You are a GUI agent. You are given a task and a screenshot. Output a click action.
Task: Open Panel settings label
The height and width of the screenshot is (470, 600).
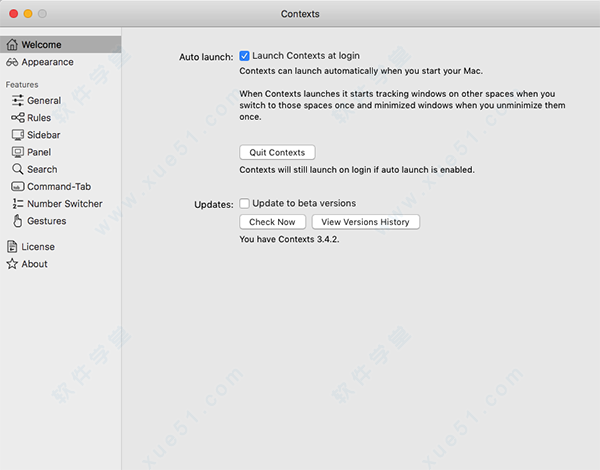tap(39, 152)
